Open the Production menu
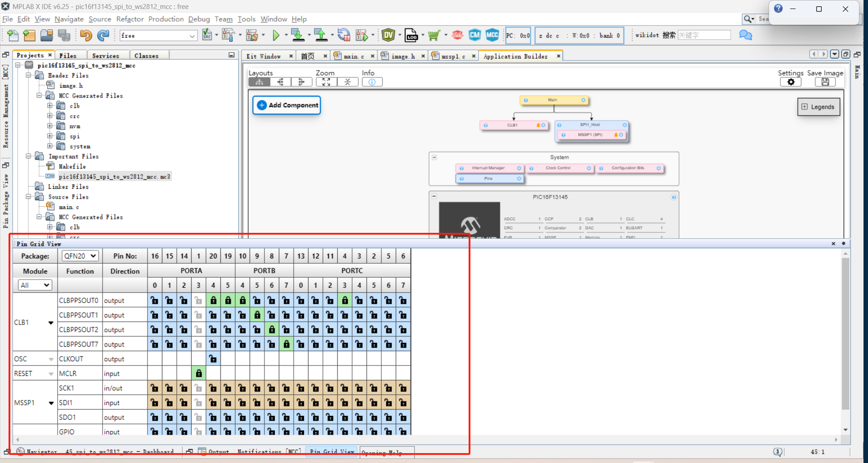 [166, 19]
